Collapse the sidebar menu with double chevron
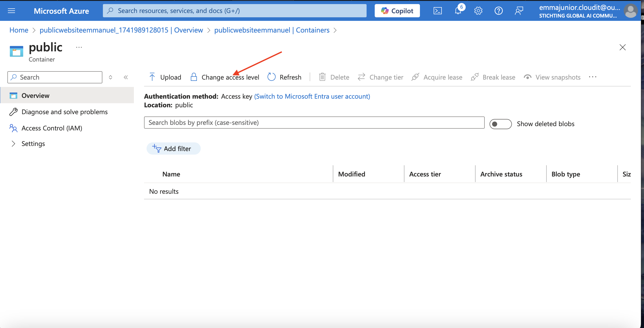Image resolution: width=644 pixels, height=328 pixels. coord(126,77)
